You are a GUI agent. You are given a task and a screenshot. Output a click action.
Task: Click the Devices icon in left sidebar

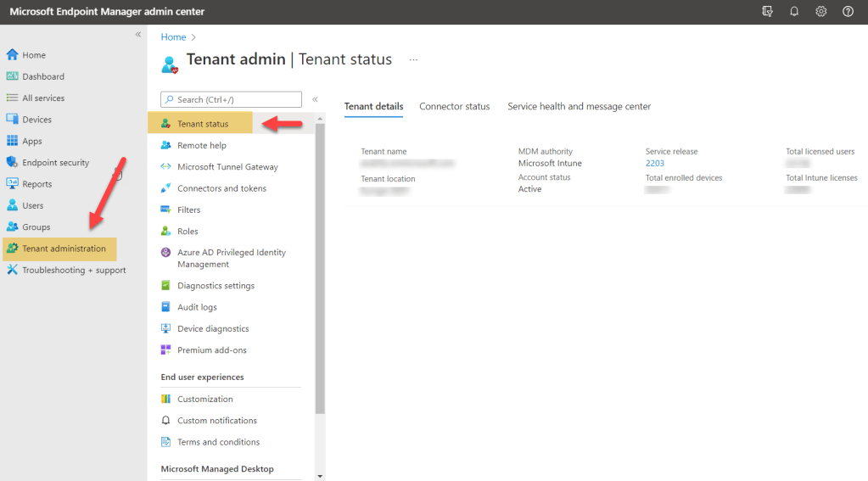point(13,120)
